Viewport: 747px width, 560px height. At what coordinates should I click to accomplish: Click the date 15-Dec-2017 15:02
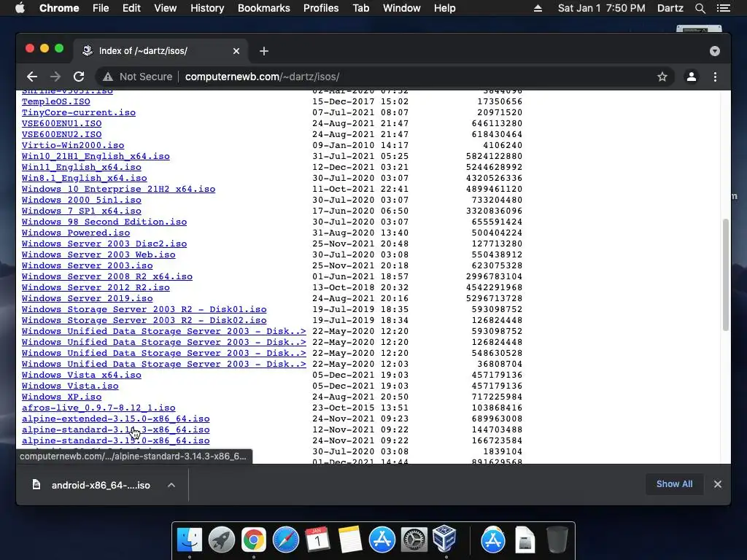pos(360,101)
